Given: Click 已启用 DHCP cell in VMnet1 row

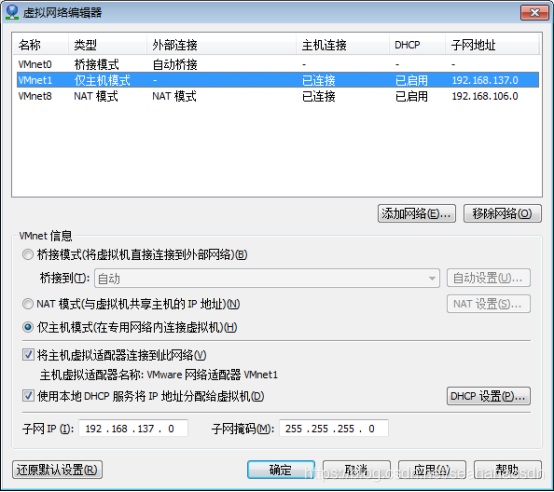Looking at the screenshot, I should pos(411,81).
